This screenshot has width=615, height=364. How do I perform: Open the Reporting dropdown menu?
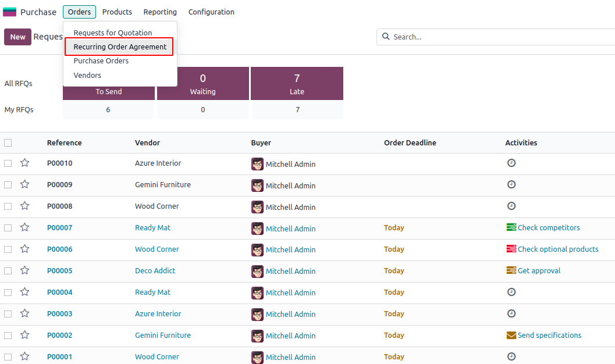pos(160,12)
